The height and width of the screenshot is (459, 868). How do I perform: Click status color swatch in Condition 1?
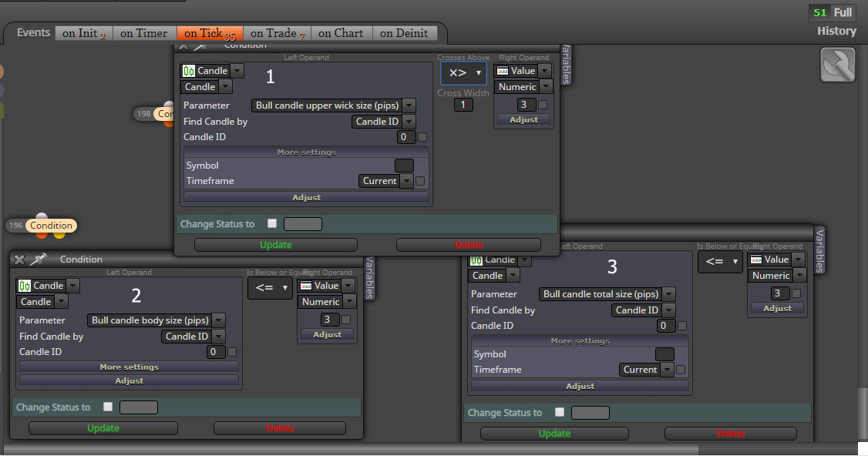tap(303, 224)
